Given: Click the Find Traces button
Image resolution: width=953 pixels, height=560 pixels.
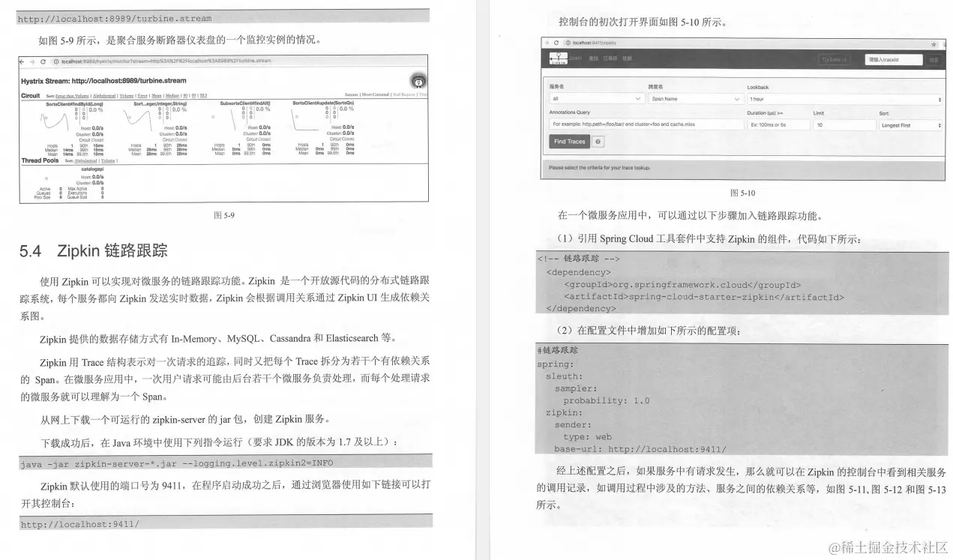Looking at the screenshot, I should point(569,142).
